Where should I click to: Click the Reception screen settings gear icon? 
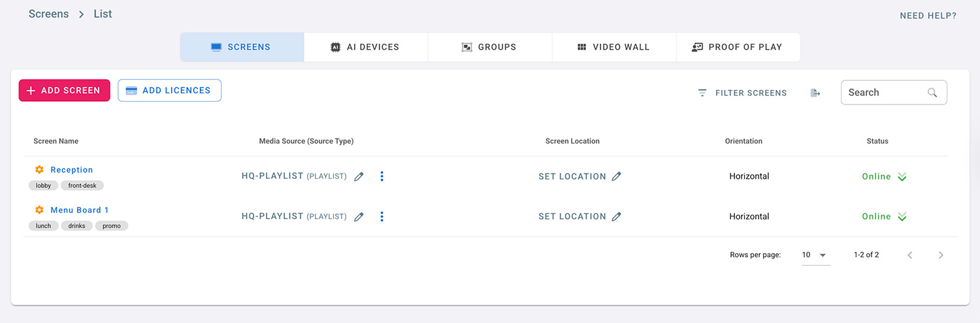[x=39, y=170]
